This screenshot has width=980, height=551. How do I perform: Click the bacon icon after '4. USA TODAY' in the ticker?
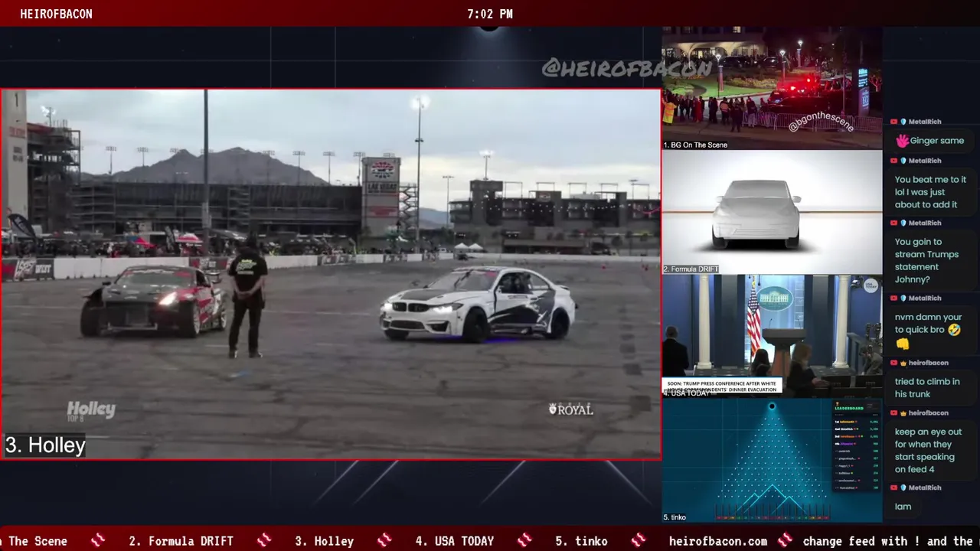(x=524, y=541)
